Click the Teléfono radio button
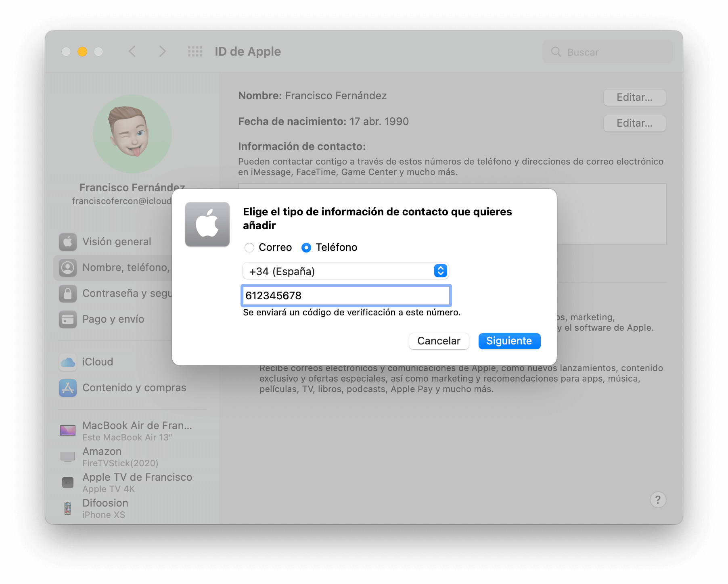The width and height of the screenshot is (728, 584). (307, 247)
